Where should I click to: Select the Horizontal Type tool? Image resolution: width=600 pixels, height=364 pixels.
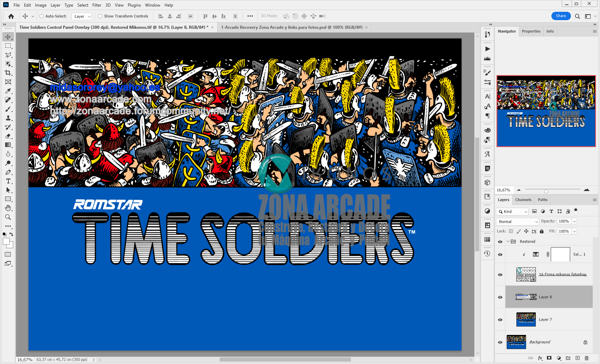coord(8,181)
